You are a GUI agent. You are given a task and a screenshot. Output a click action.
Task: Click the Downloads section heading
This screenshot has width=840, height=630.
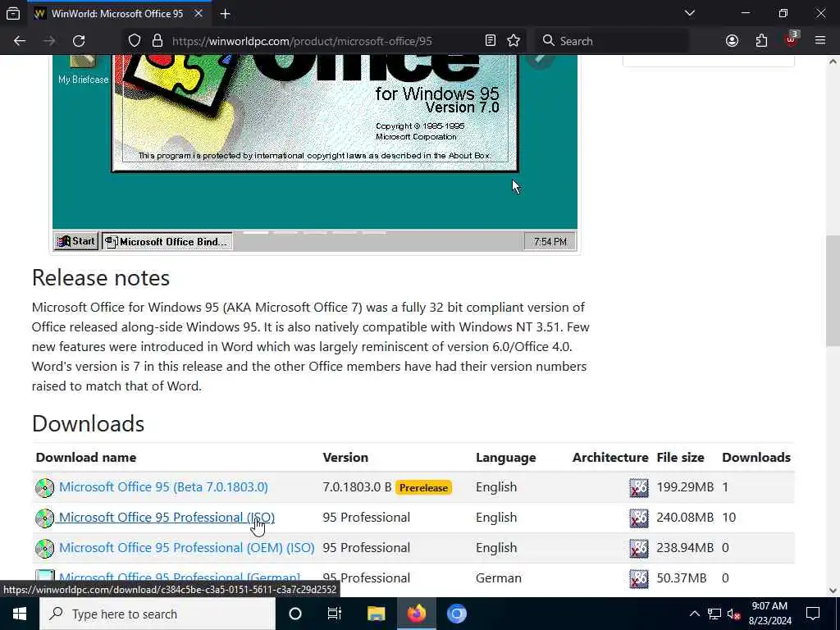click(88, 423)
